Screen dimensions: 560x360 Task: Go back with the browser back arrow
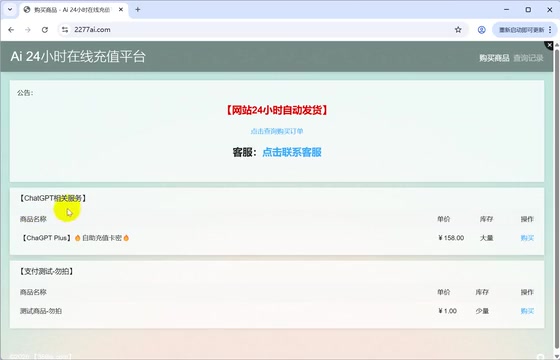(11, 30)
